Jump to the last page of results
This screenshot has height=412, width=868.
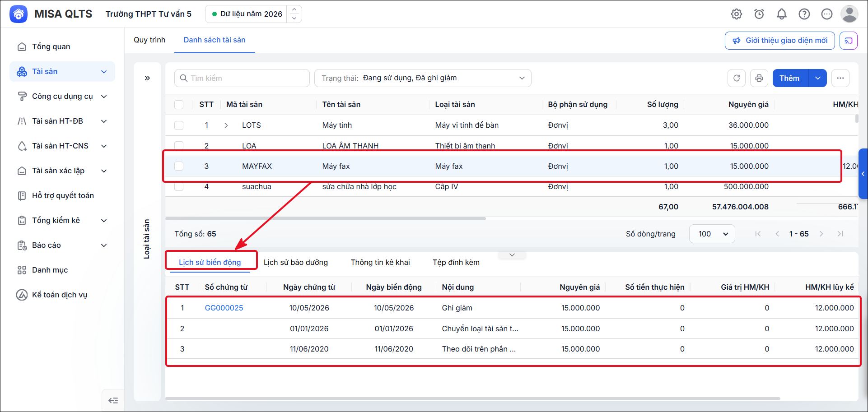840,234
